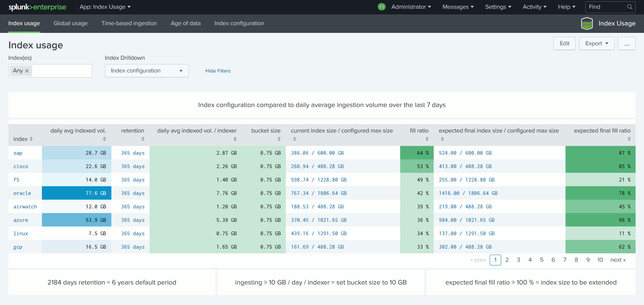
Task: Click the splunk>enterprise logo
Action: (x=37, y=7)
